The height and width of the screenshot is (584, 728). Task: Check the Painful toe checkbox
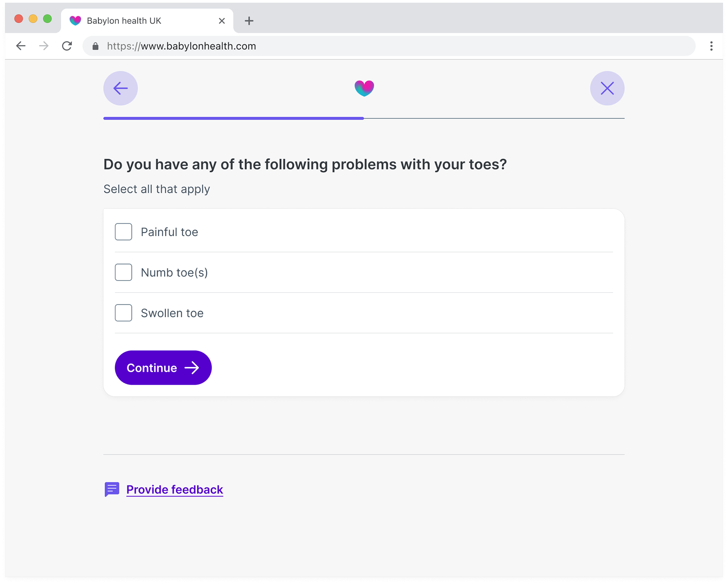[x=124, y=232]
